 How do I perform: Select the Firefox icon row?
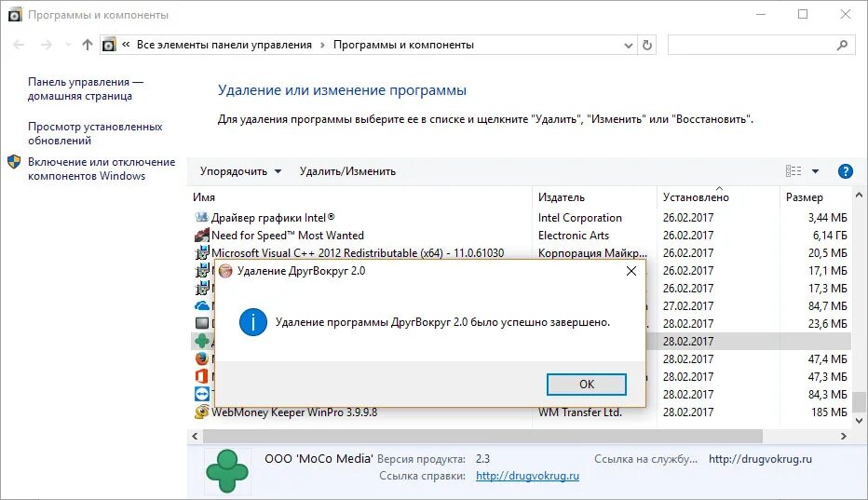tap(202, 358)
